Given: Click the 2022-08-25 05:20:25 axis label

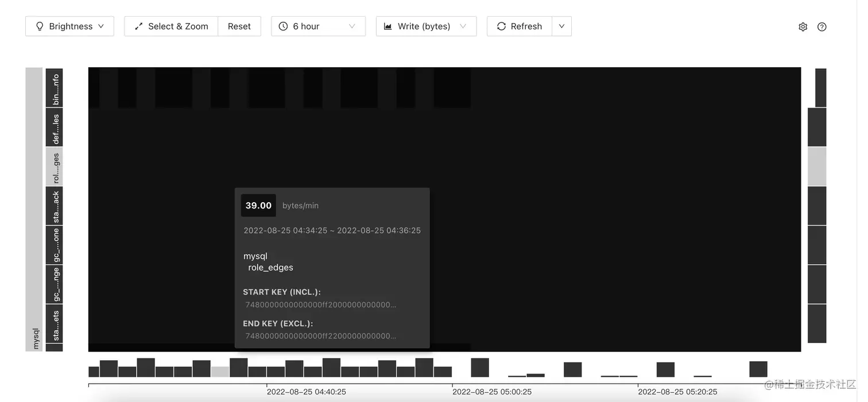Looking at the screenshot, I should [677, 392].
